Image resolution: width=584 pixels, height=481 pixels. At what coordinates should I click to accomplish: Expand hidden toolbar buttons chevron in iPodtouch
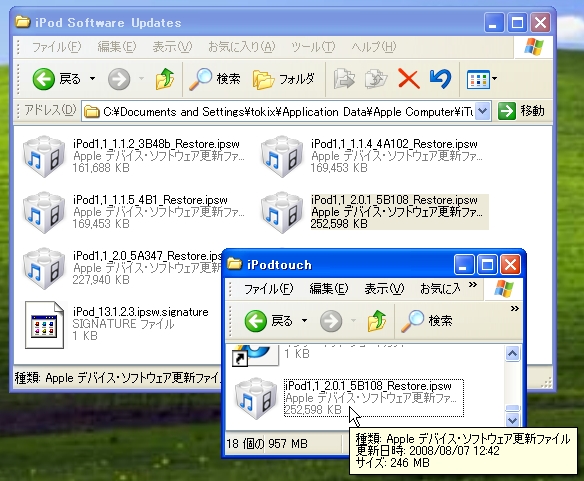(x=514, y=308)
